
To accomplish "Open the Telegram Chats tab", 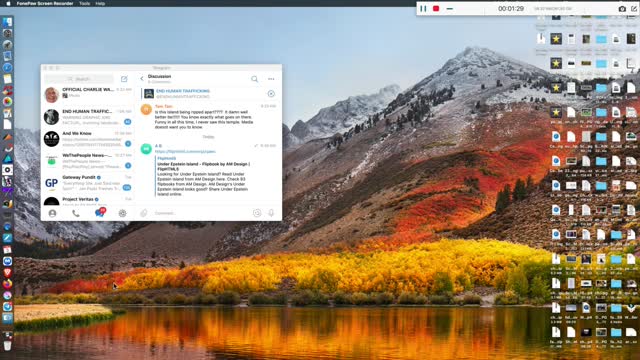I will tap(100, 213).
